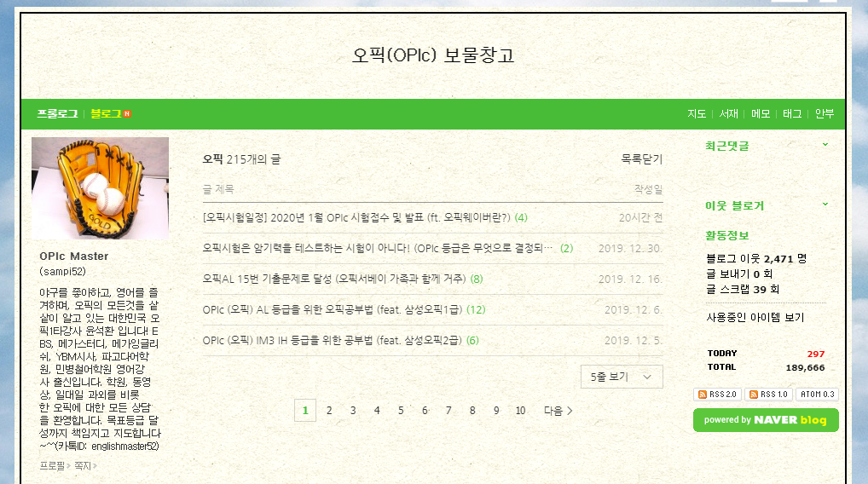The image size is (868, 484).
Task: Click the new-post N badge beside 블로그
Action: (127, 114)
